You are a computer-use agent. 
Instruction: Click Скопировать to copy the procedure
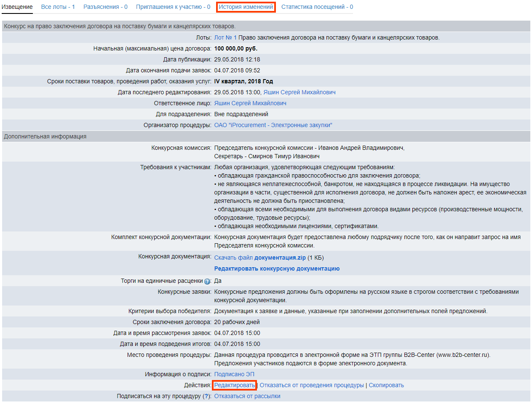tap(386, 385)
